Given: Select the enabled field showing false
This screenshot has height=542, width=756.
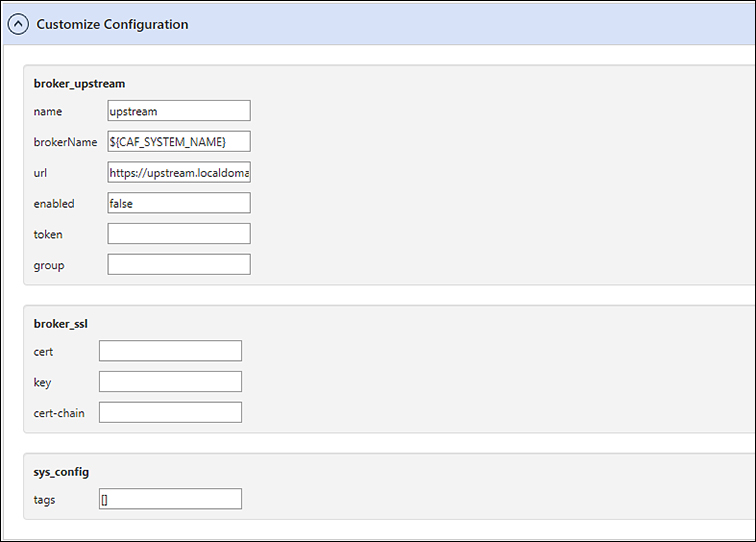Looking at the screenshot, I should click(x=179, y=203).
